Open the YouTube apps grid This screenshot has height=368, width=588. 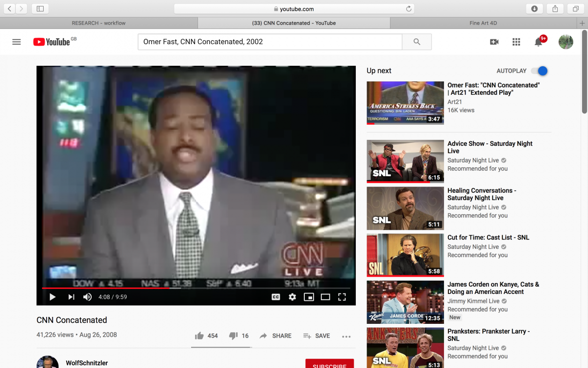pyautogui.click(x=516, y=42)
